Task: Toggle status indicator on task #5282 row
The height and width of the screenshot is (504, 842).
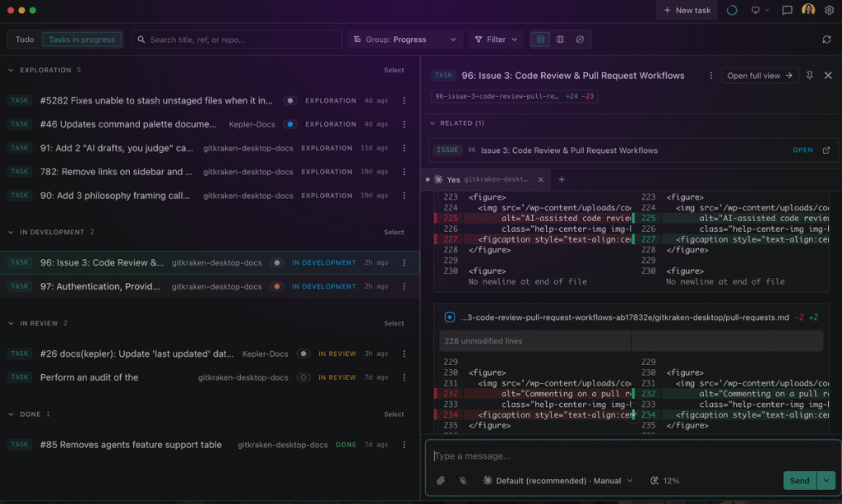Action: 290,100
